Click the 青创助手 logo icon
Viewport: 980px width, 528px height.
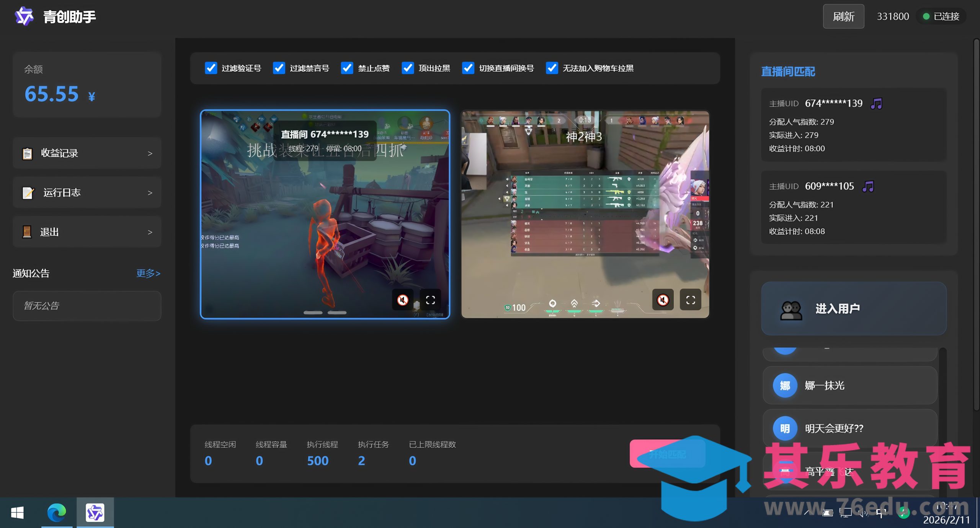[24, 16]
